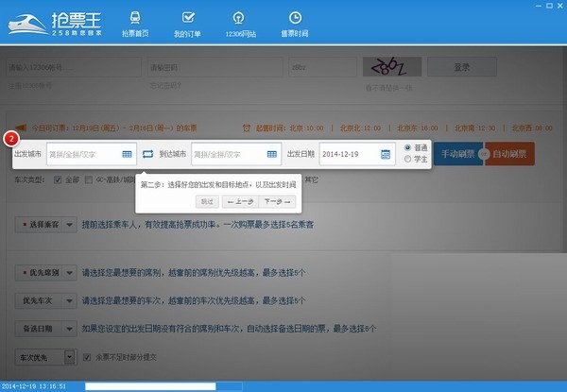The image size is (567, 392).
Task: Open 售票时间 clock icon
Action: (295, 18)
